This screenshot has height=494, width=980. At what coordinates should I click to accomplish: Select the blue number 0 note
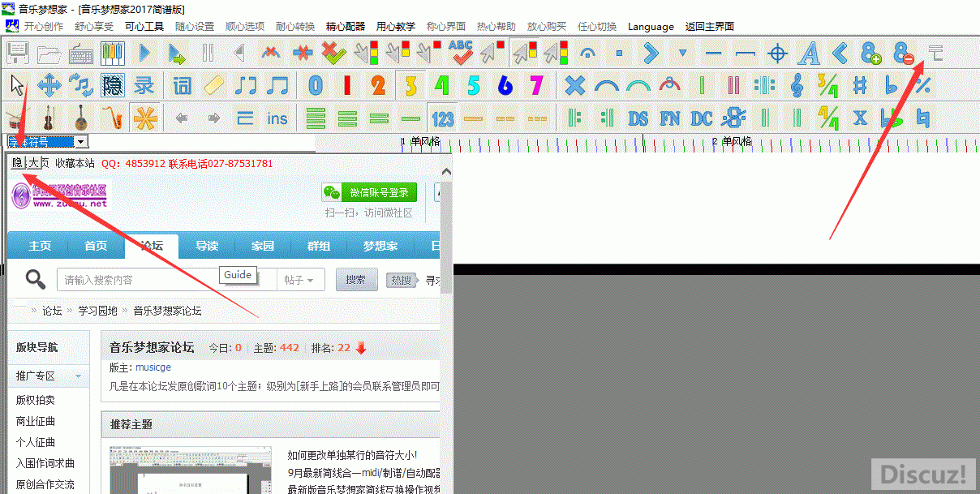coord(316,85)
